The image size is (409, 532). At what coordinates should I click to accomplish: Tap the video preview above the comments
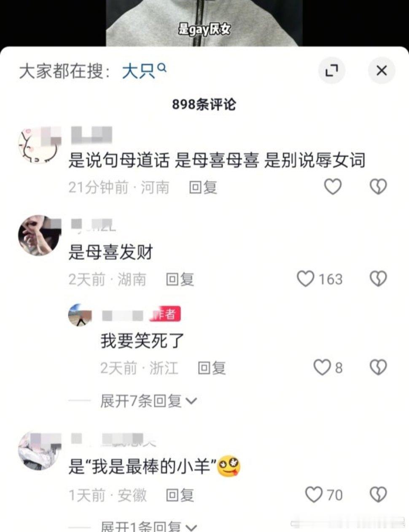coord(204,23)
